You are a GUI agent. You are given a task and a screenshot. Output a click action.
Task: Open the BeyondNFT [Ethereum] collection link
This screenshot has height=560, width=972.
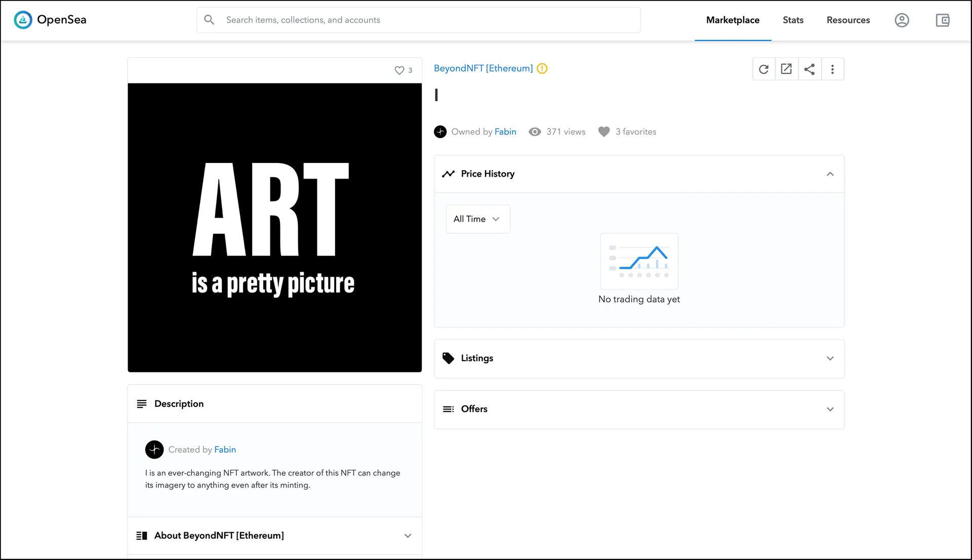point(483,68)
